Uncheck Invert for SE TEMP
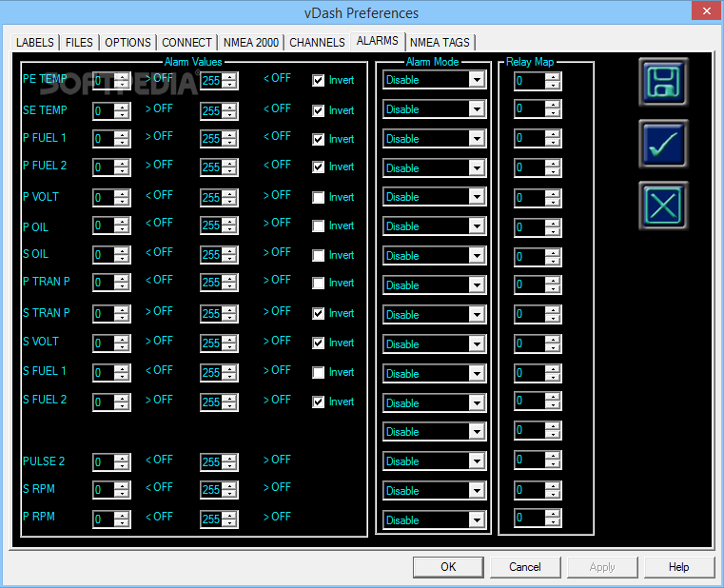 [x=318, y=110]
